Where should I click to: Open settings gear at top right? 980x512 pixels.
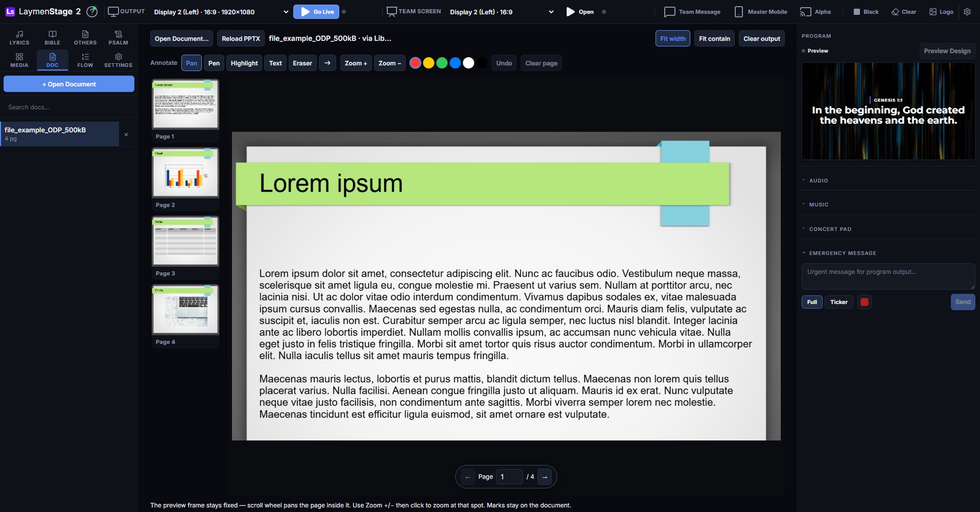point(967,12)
